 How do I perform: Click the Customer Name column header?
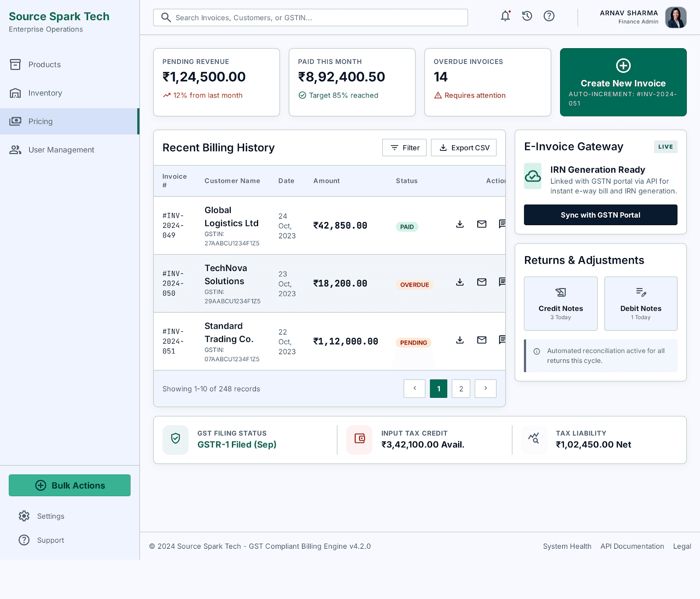point(232,181)
